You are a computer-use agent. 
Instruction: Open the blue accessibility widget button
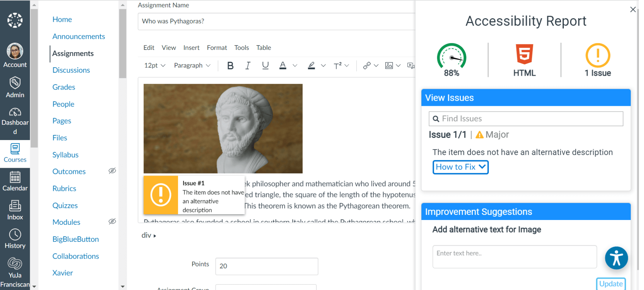point(616,258)
